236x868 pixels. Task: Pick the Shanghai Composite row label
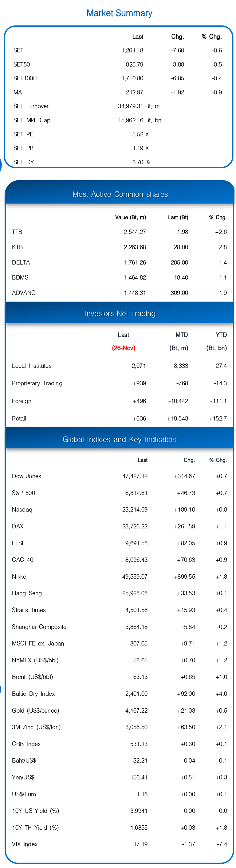(39, 627)
